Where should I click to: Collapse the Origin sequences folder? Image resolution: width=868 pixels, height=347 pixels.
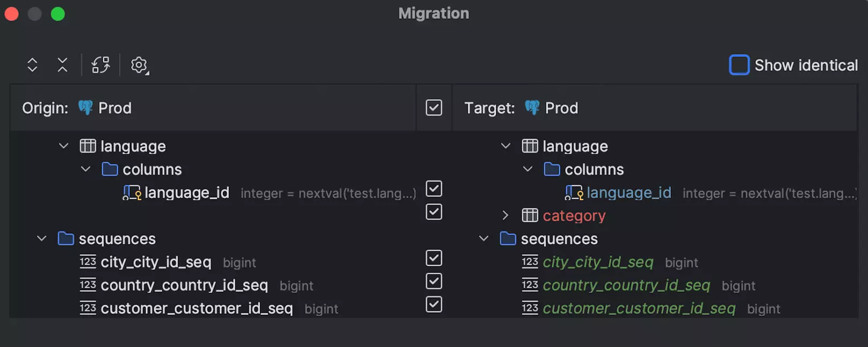pos(42,238)
